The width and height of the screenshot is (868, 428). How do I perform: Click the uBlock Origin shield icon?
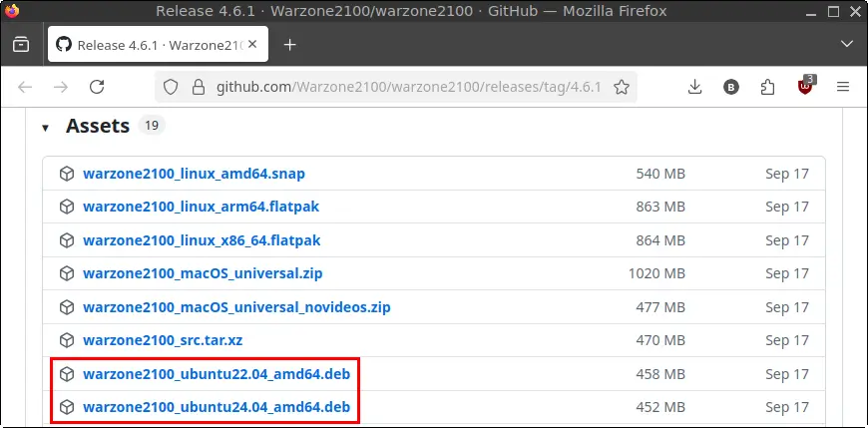[x=804, y=87]
